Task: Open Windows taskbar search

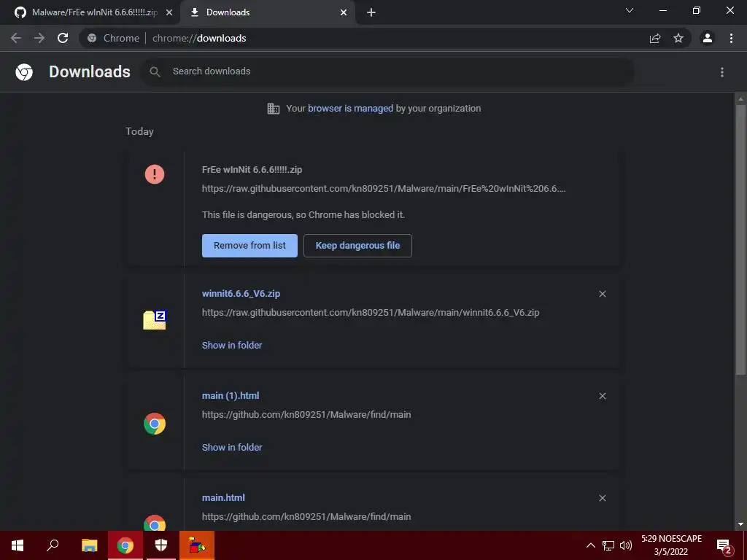Action: pos(53,545)
